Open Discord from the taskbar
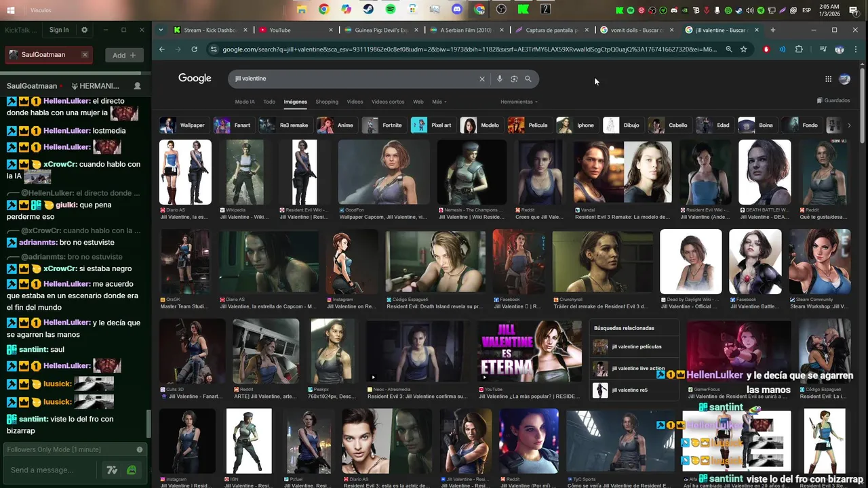 (x=456, y=9)
